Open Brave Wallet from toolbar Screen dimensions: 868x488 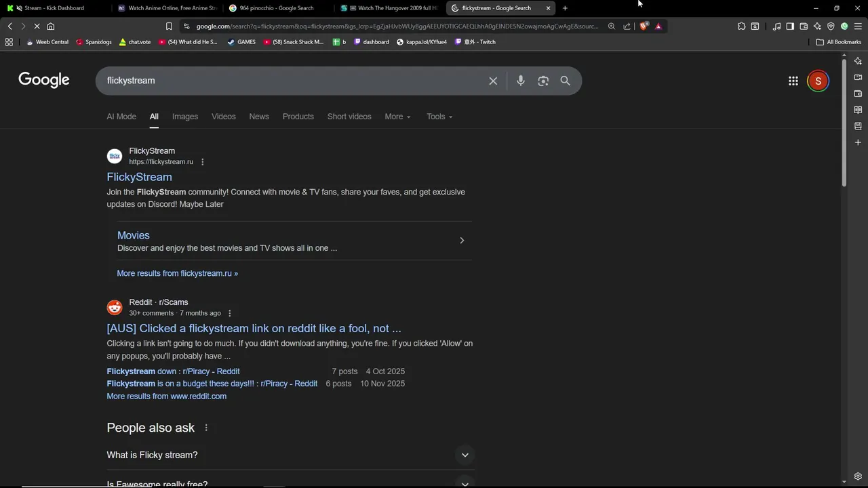click(x=804, y=26)
